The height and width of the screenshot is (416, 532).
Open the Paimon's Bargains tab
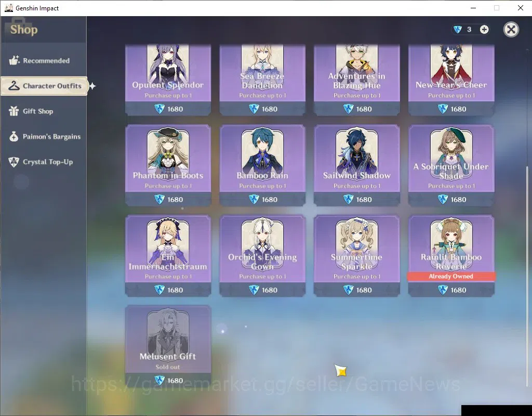[x=44, y=137]
